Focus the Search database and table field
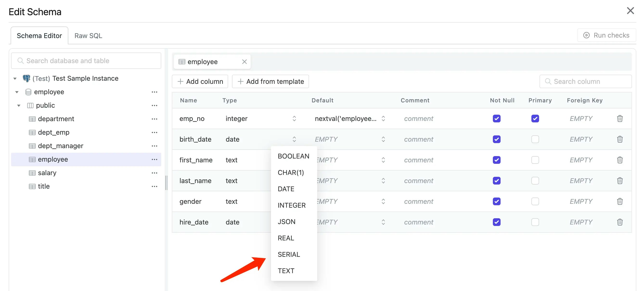Image resolution: width=644 pixels, height=291 pixels. 86,61
